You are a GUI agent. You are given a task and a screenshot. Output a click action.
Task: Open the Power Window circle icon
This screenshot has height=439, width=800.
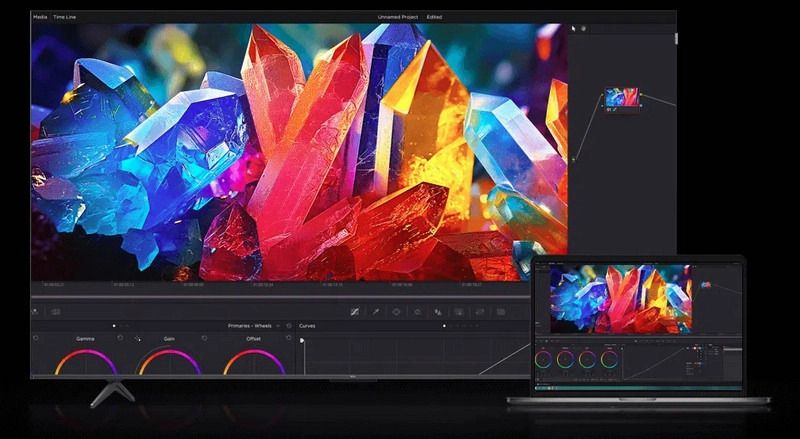(396, 312)
